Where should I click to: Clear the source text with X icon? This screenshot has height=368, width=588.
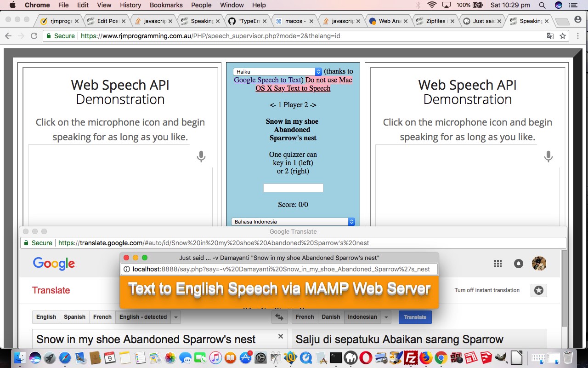(281, 337)
